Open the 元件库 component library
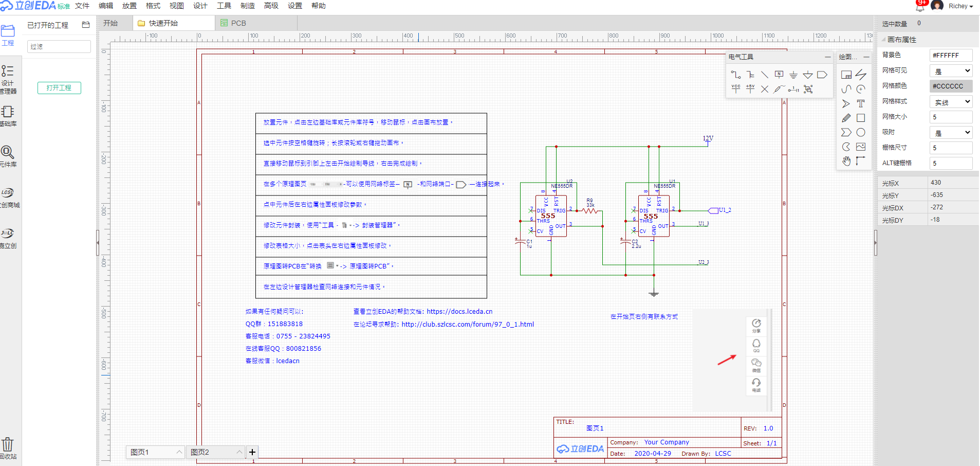Screen dimensions: 980x466 [8, 156]
